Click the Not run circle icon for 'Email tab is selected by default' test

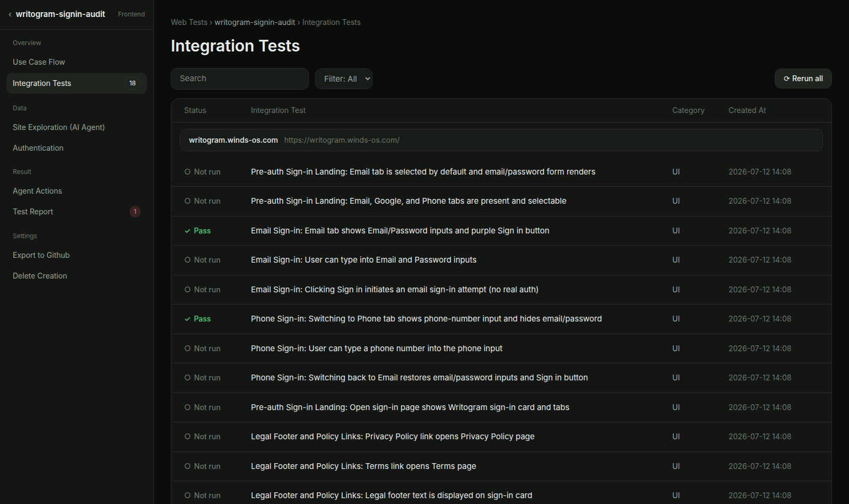[x=187, y=172]
